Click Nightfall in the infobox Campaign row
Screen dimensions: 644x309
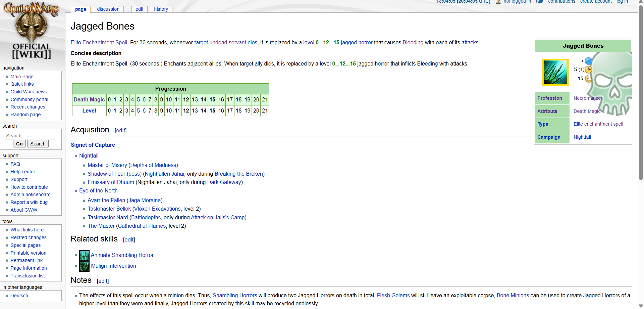(582, 137)
